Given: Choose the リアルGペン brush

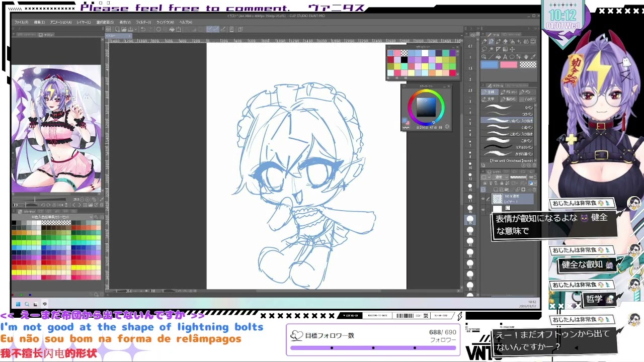Looking at the screenshot, I should point(507,147).
